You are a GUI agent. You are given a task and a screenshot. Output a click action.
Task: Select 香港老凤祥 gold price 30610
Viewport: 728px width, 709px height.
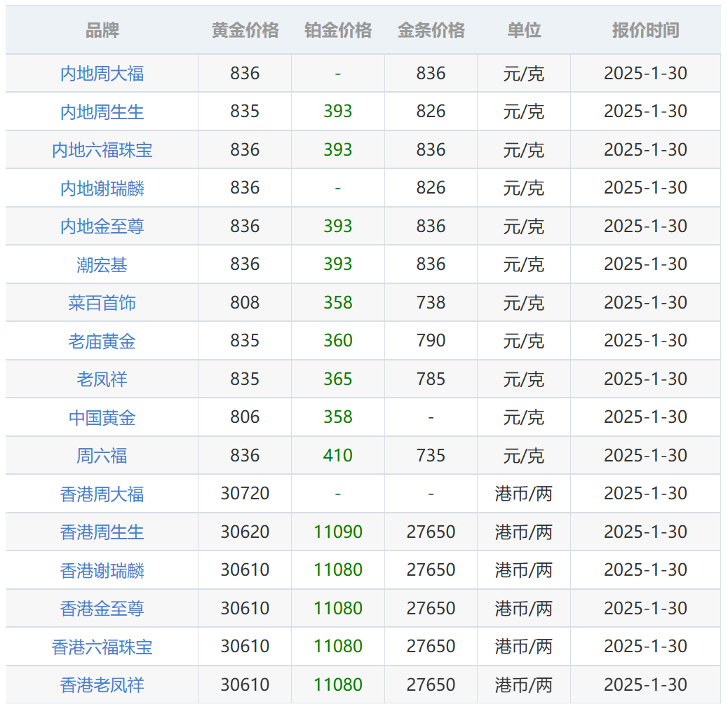[245, 684]
